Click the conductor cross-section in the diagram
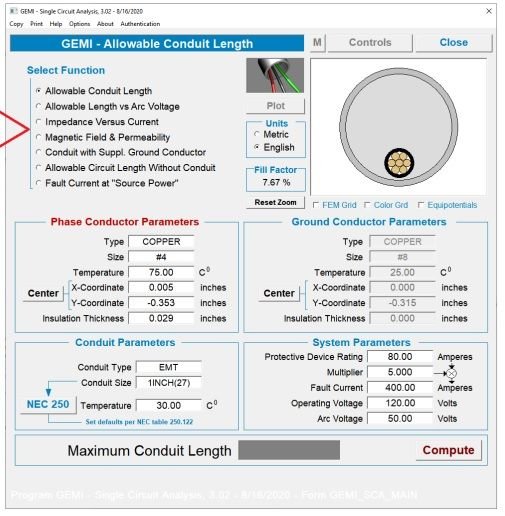505x516 pixels. 399,163
